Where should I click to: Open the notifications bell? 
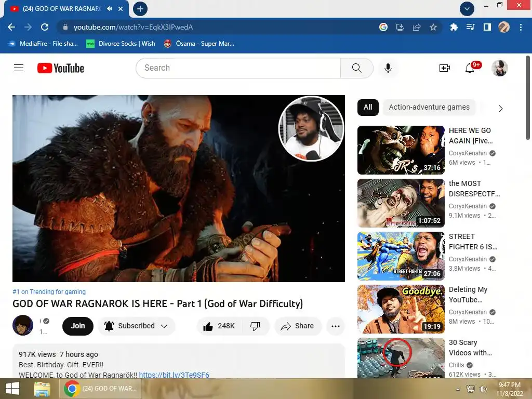470,68
